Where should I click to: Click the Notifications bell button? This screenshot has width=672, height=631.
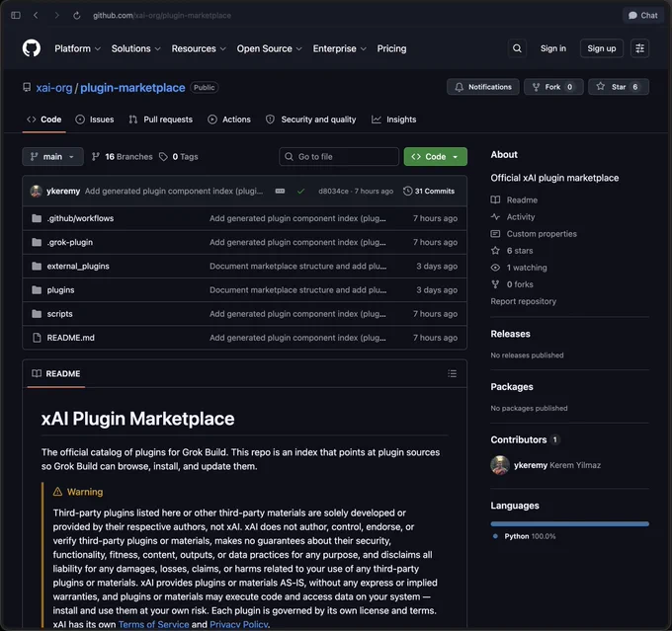pos(483,87)
